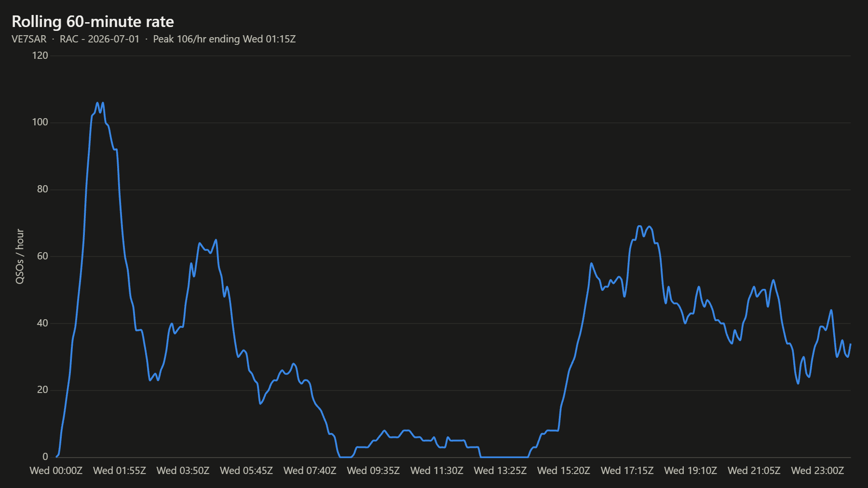This screenshot has height=488, width=868.
Task: Click the callsign VE7SAR in subtitle
Action: [x=29, y=39]
